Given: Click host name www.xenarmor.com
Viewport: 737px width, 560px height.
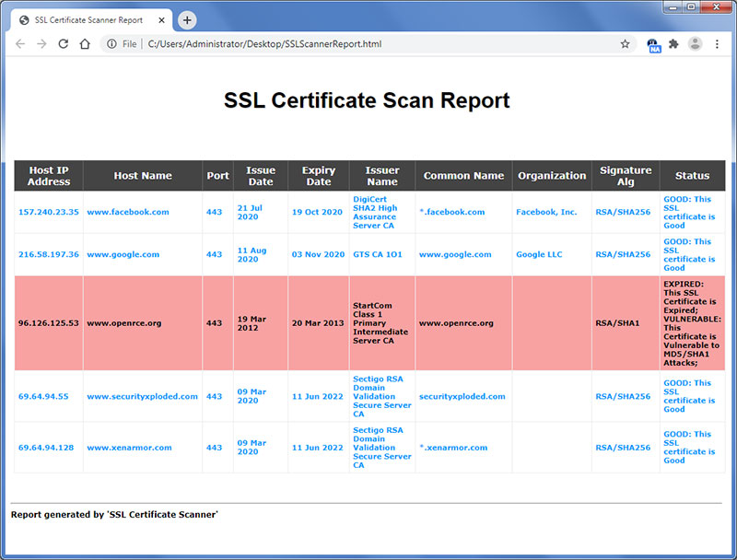Looking at the screenshot, I should 129,448.
